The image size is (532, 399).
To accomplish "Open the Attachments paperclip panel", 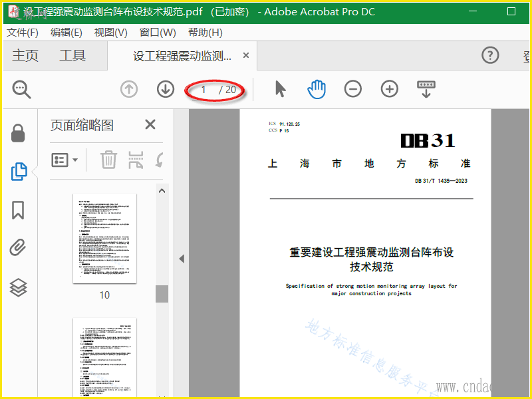I will click(18, 247).
